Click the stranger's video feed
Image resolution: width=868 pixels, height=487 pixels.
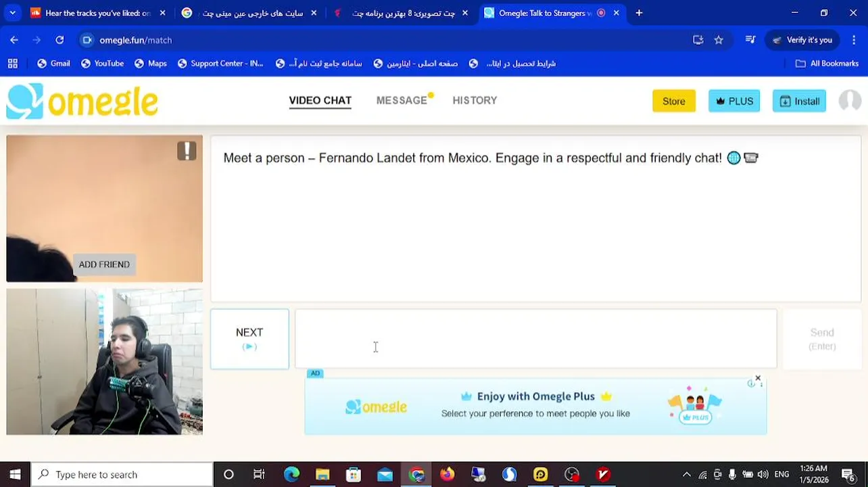104,208
